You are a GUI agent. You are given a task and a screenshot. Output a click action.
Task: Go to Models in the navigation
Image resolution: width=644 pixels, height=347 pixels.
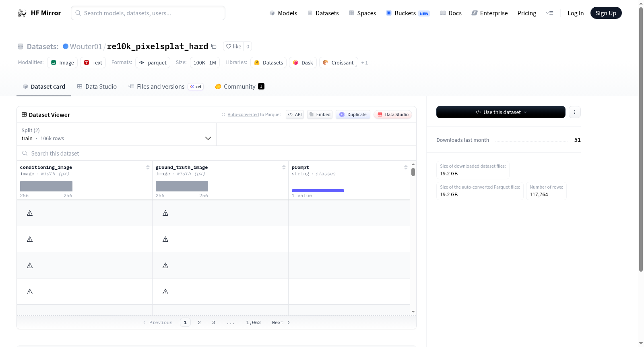283,13
